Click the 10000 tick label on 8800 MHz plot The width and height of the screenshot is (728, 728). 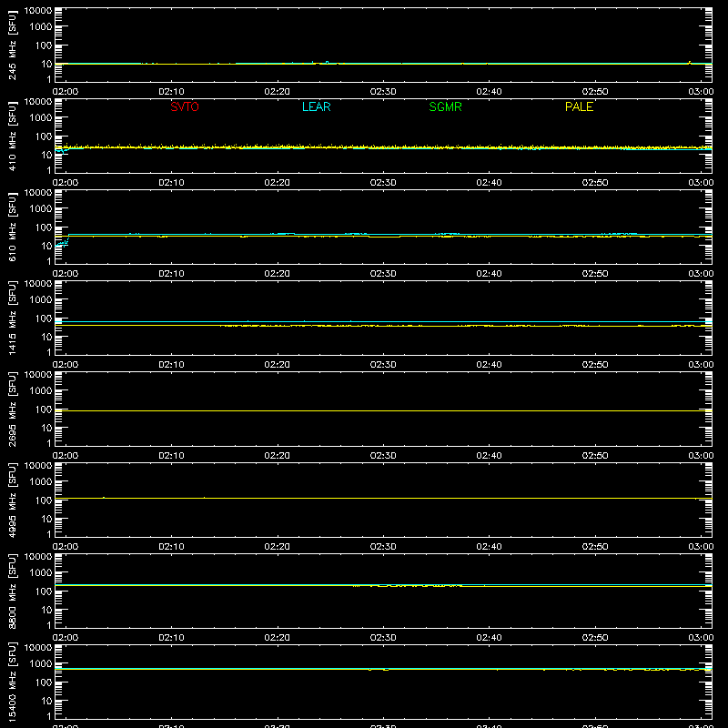pos(38,557)
